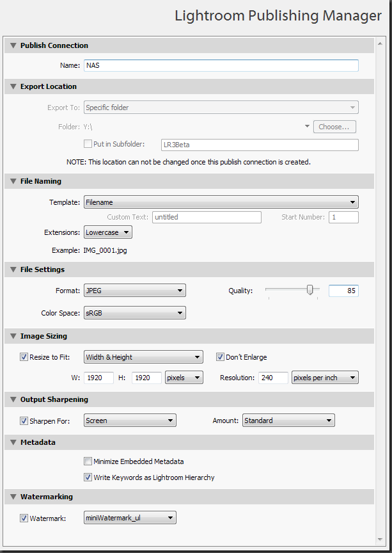Viewport: 392px width, 553px height.
Task: Open the Width & Height resize dropdown
Action: [143, 357]
